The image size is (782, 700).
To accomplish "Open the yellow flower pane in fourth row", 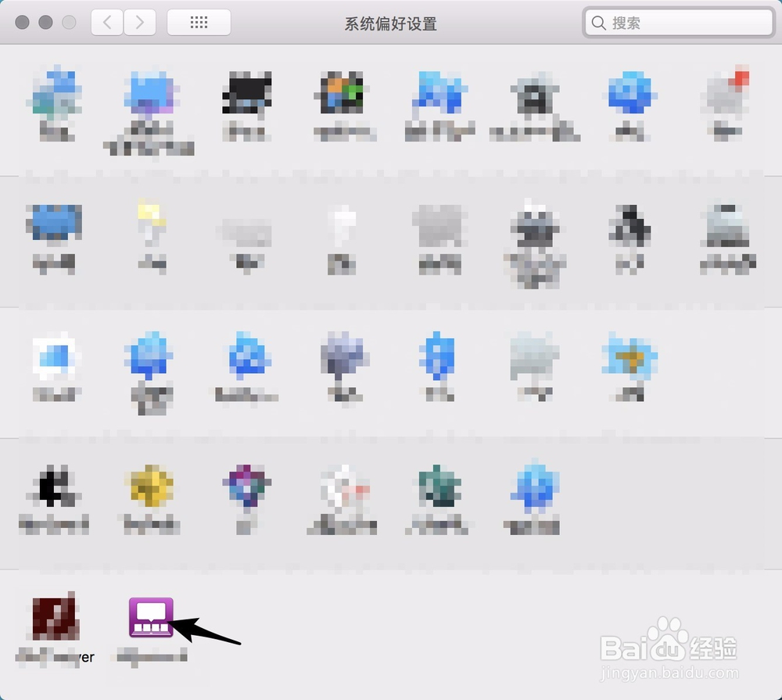I will 150,489.
